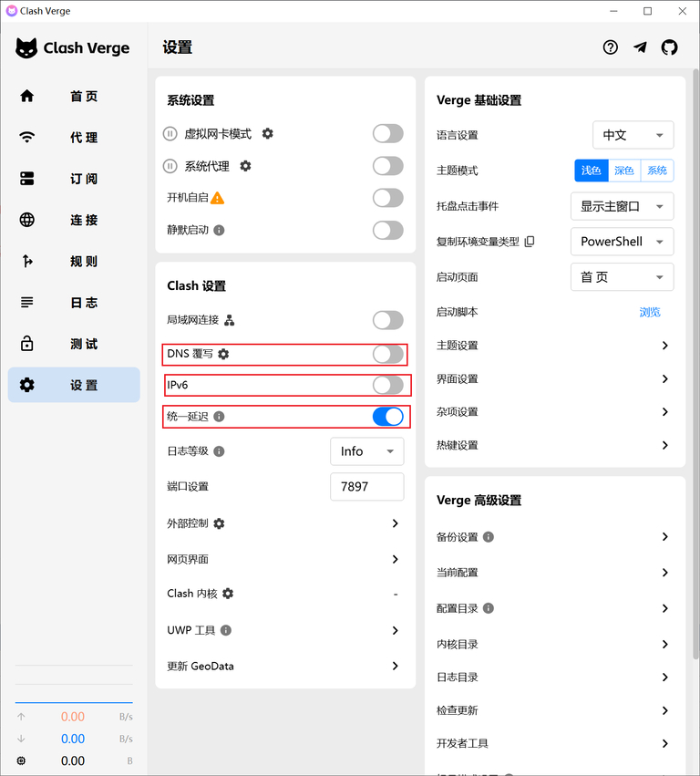Image resolution: width=700 pixels, height=776 pixels.
Task: Open the GitHub repository icon
Action: click(x=669, y=47)
